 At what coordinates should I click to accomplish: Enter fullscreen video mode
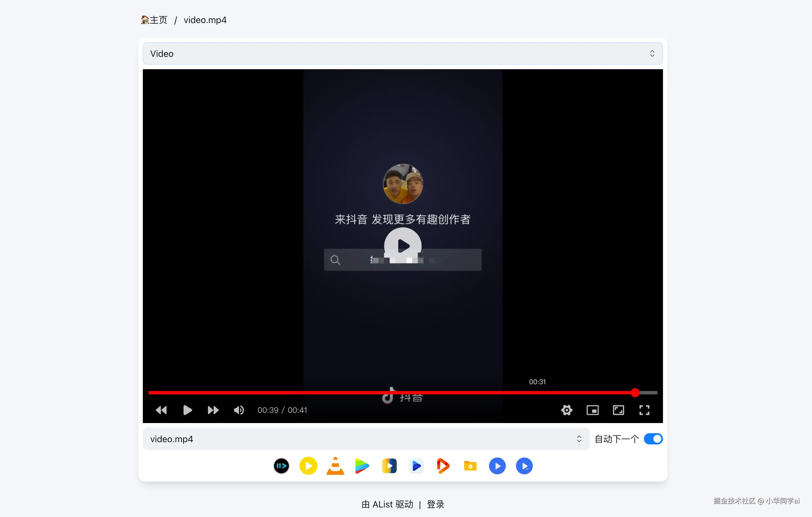click(x=644, y=410)
